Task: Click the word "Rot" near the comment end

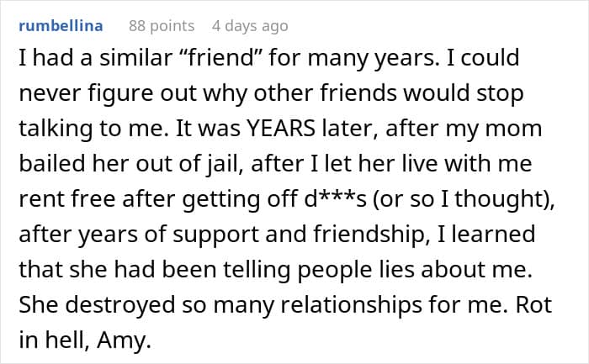Action: tap(533, 304)
